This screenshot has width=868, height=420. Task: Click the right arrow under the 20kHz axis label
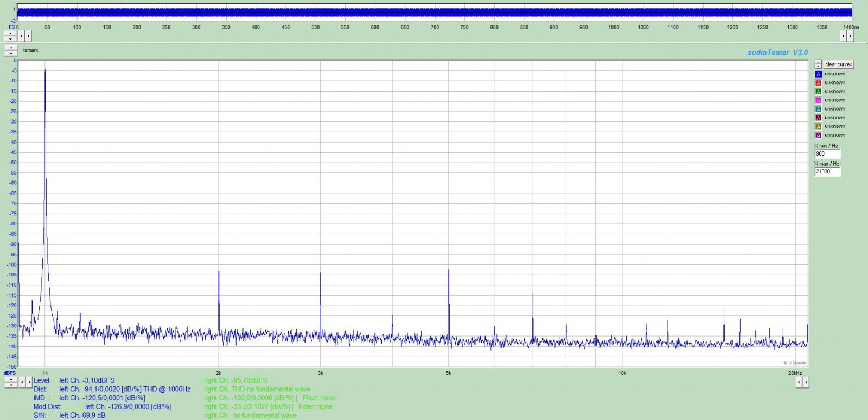(x=806, y=382)
